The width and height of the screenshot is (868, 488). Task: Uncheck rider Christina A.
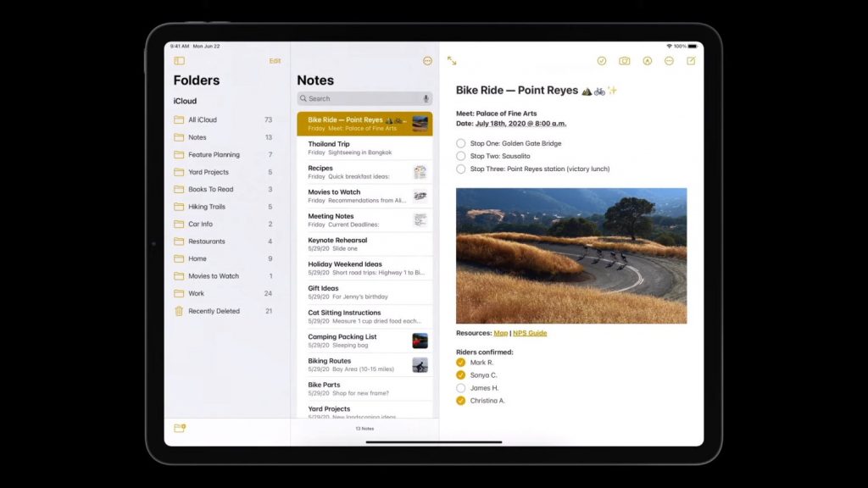[460, 401]
